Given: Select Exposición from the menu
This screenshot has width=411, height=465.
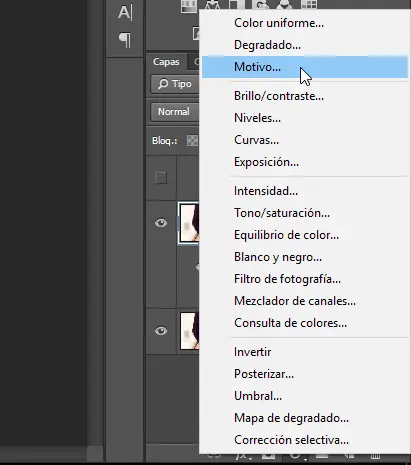Looking at the screenshot, I should tap(305, 162).
